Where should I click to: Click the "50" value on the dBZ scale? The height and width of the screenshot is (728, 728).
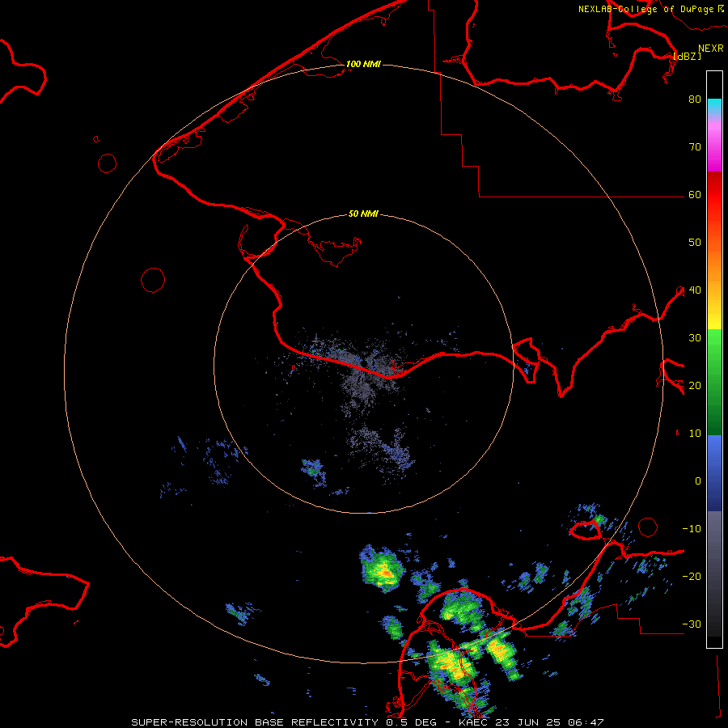point(695,243)
